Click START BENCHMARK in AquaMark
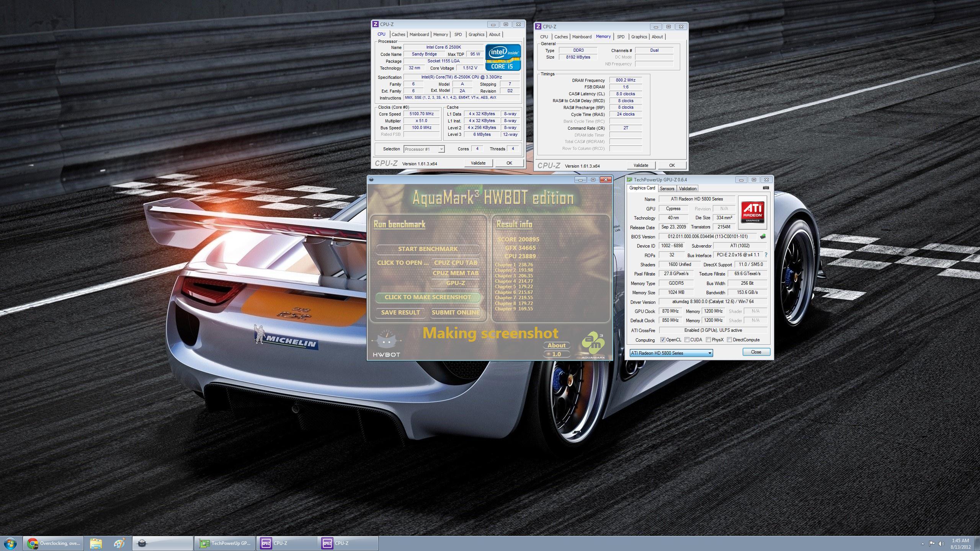The width and height of the screenshot is (980, 551). pos(428,249)
